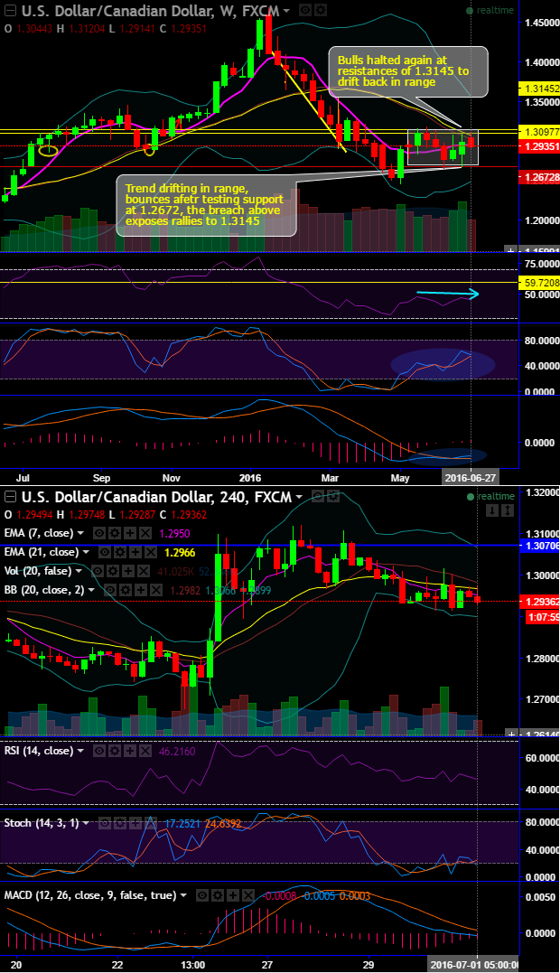This screenshot has height=973, width=560.
Task: Open settings gear for the MACD indicator
Action: click(x=219, y=895)
